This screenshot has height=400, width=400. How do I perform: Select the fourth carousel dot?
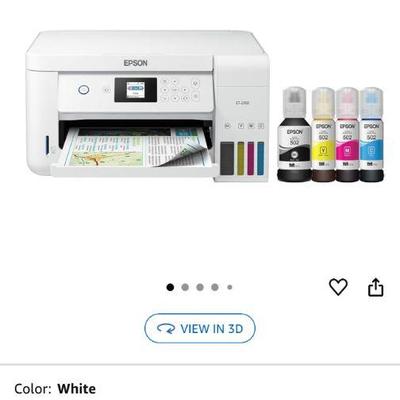click(215, 287)
